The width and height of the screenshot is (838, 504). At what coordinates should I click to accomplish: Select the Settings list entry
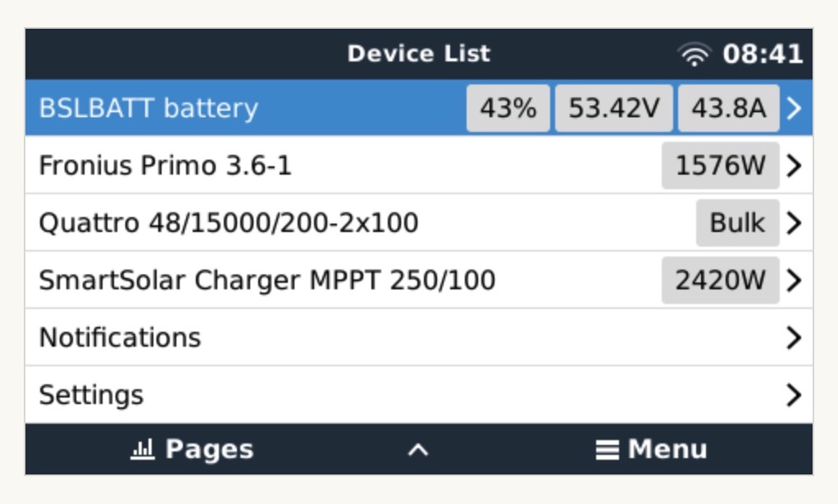coord(91,395)
